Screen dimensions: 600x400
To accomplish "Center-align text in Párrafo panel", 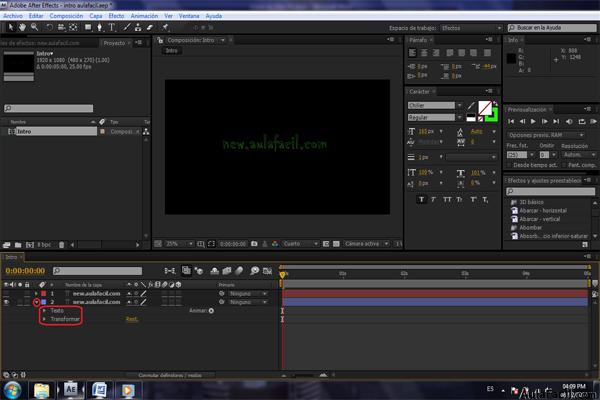I will (424, 53).
